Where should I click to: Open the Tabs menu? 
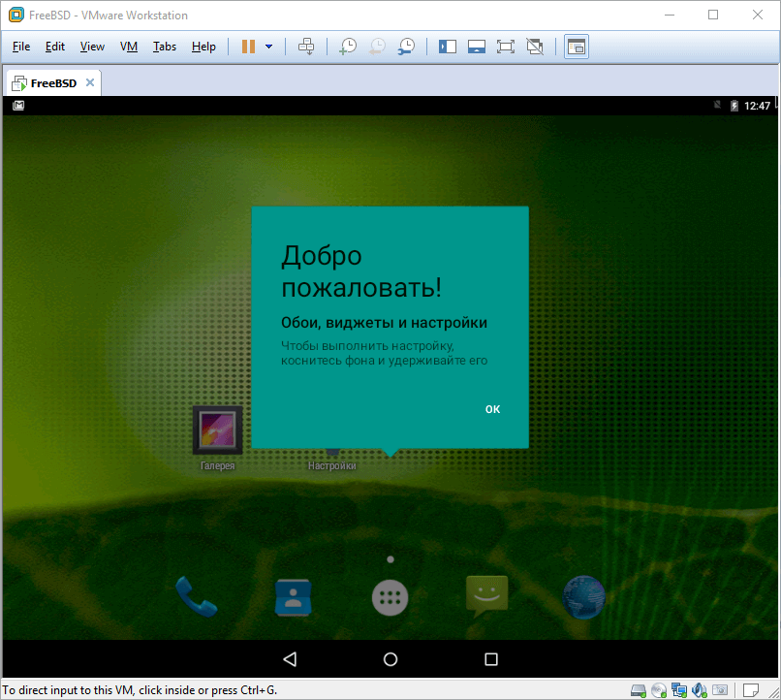coord(165,47)
